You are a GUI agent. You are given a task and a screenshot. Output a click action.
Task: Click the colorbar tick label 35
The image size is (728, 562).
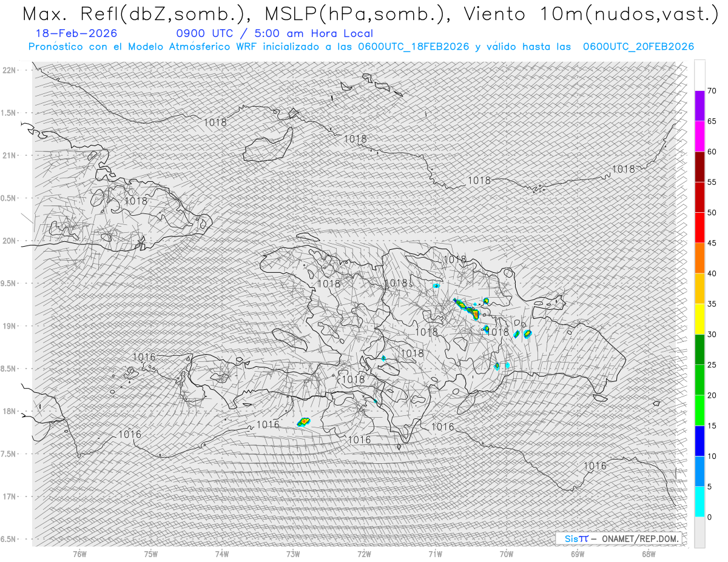(712, 304)
